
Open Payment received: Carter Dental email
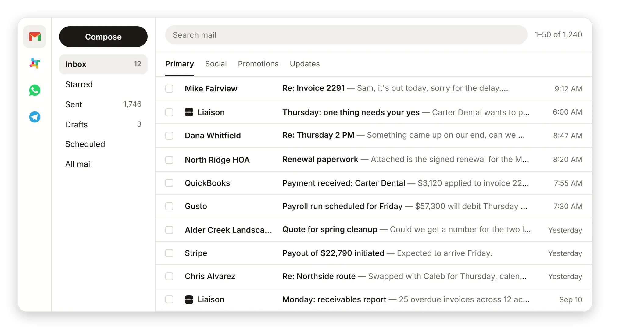[x=374, y=183]
